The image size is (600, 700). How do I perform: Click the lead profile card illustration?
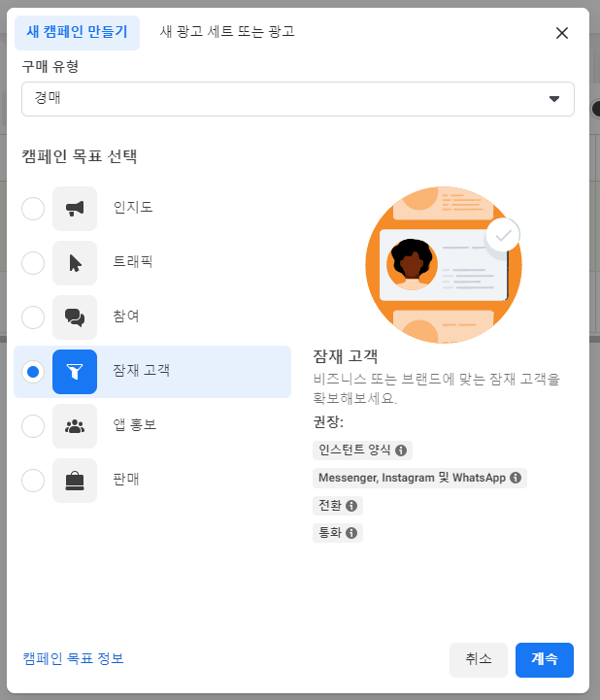point(444,265)
